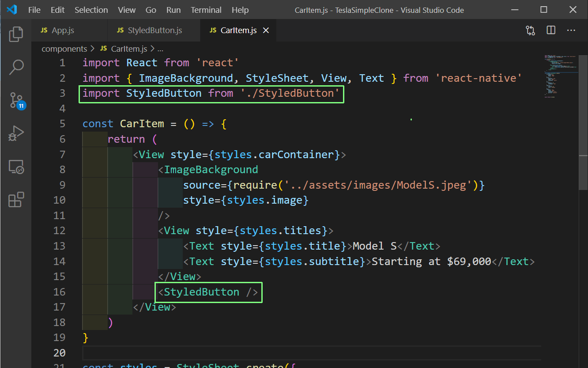The image size is (588, 368).
Task: Open More Actions ellipsis in editor toolbar
Action: (x=571, y=30)
